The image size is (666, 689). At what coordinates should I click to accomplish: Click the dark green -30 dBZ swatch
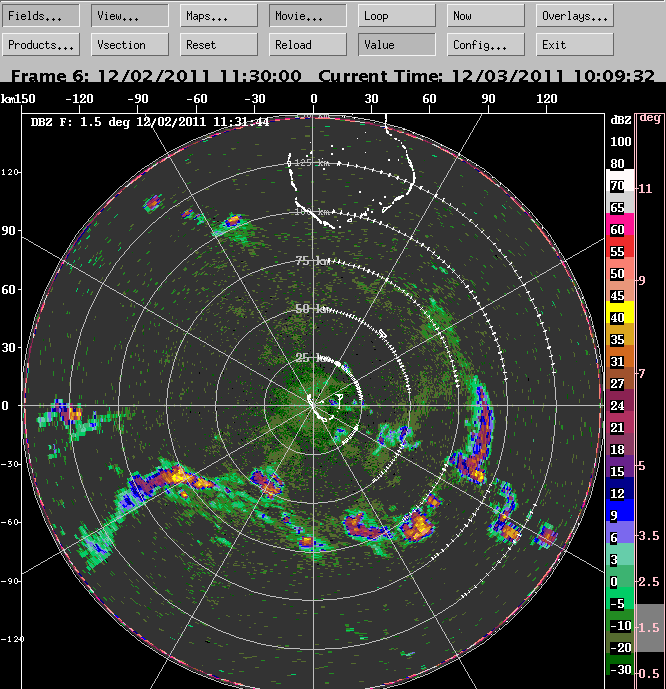[620, 664]
